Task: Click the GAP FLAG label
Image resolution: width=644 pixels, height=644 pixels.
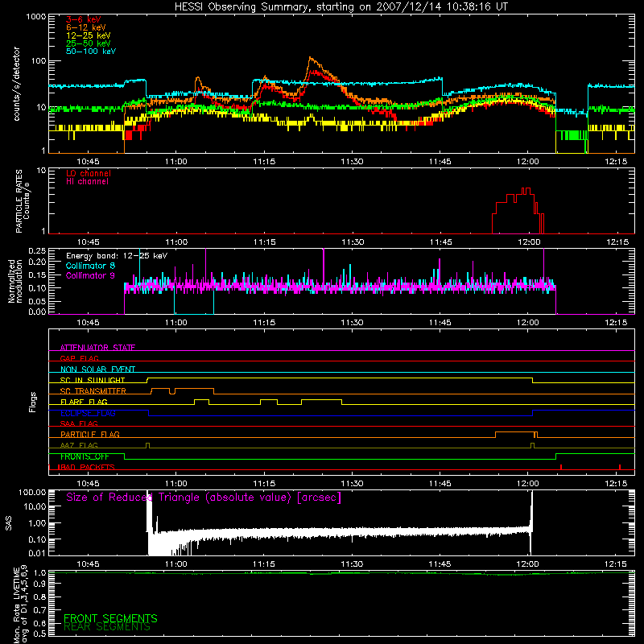Action: (x=79, y=358)
